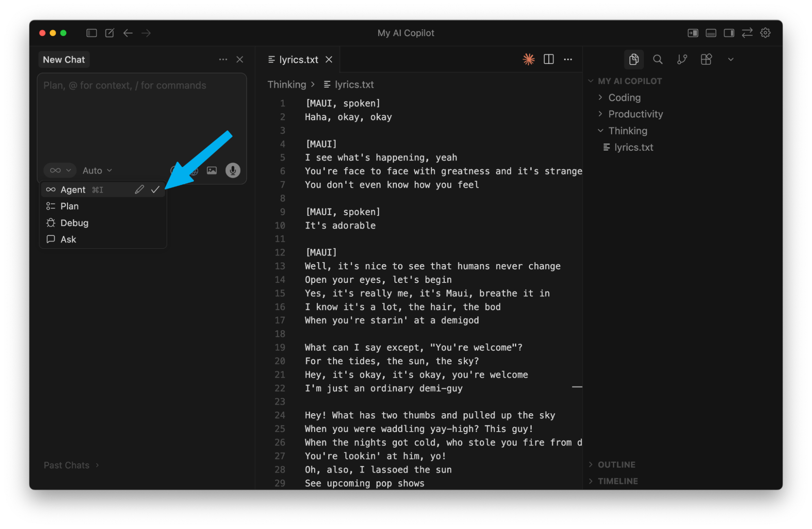Click the orange starburst AI icon
The height and width of the screenshot is (529, 812).
pos(528,59)
